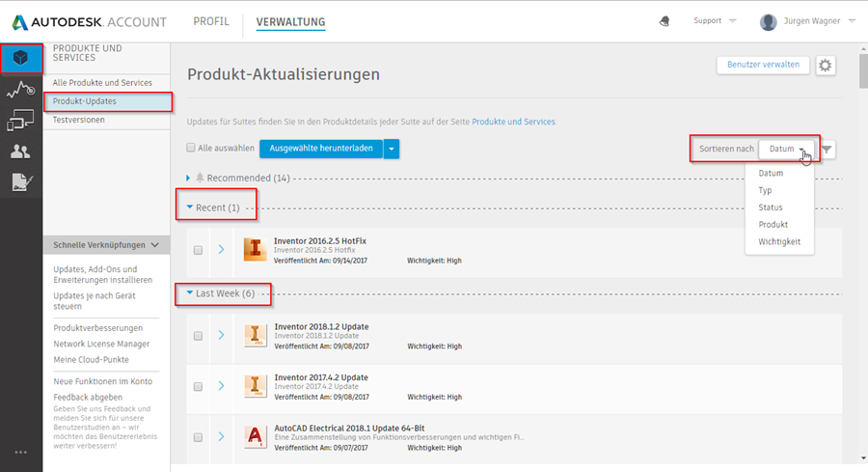Click the scrollbar down arrow

coord(863,458)
